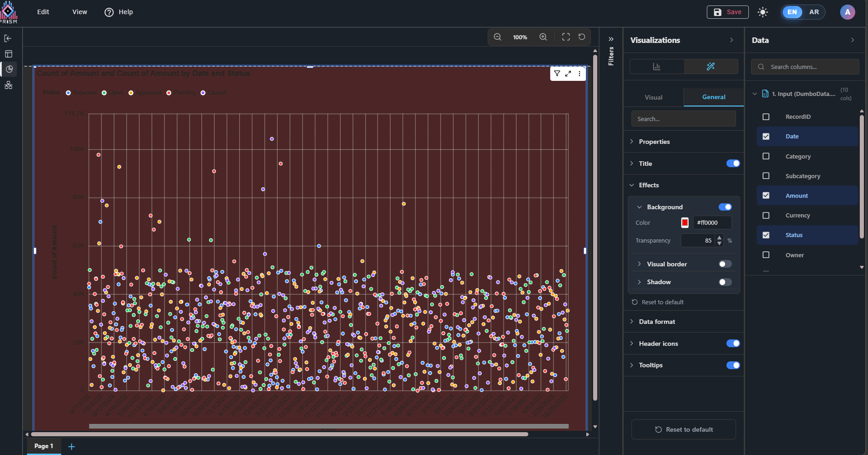
Task: Collapse the Input dataset tree
Action: click(754, 94)
